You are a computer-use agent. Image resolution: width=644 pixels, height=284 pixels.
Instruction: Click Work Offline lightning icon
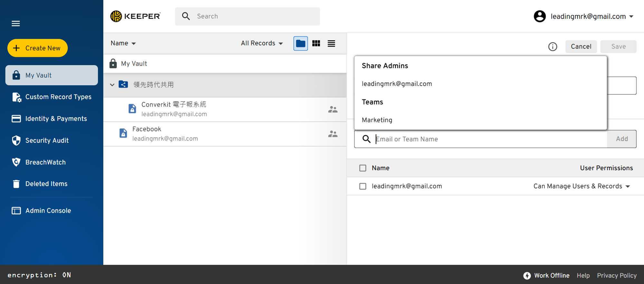pos(527,276)
